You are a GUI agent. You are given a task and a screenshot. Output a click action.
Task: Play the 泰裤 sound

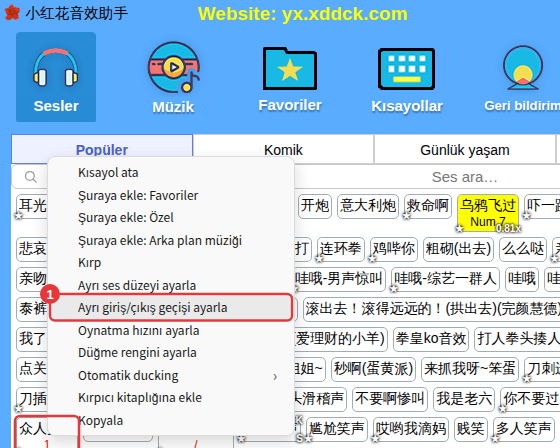coord(32,309)
